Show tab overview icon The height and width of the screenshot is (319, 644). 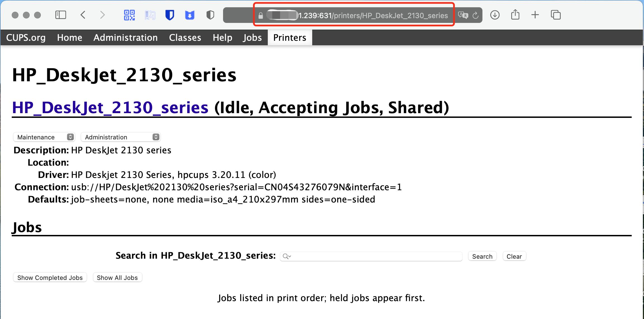click(556, 15)
